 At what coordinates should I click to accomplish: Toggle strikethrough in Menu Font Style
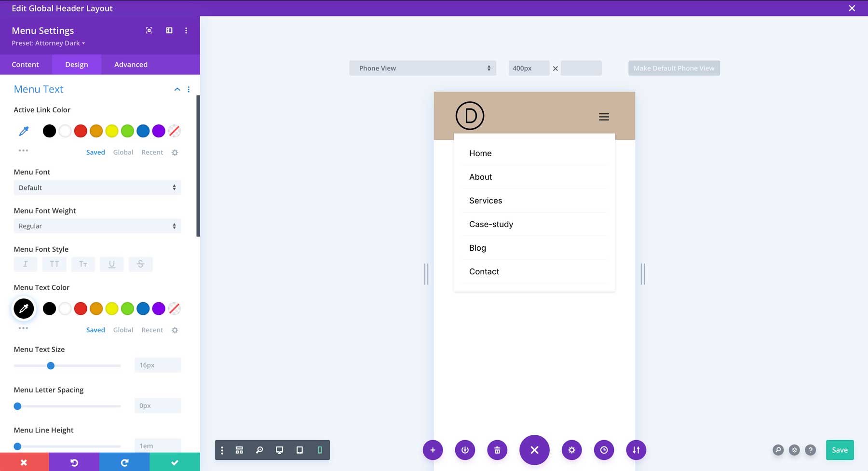pyautogui.click(x=140, y=264)
